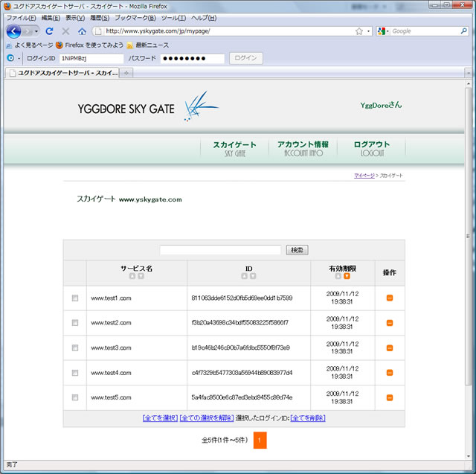Check the box for www.test2.com

click(74, 323)
